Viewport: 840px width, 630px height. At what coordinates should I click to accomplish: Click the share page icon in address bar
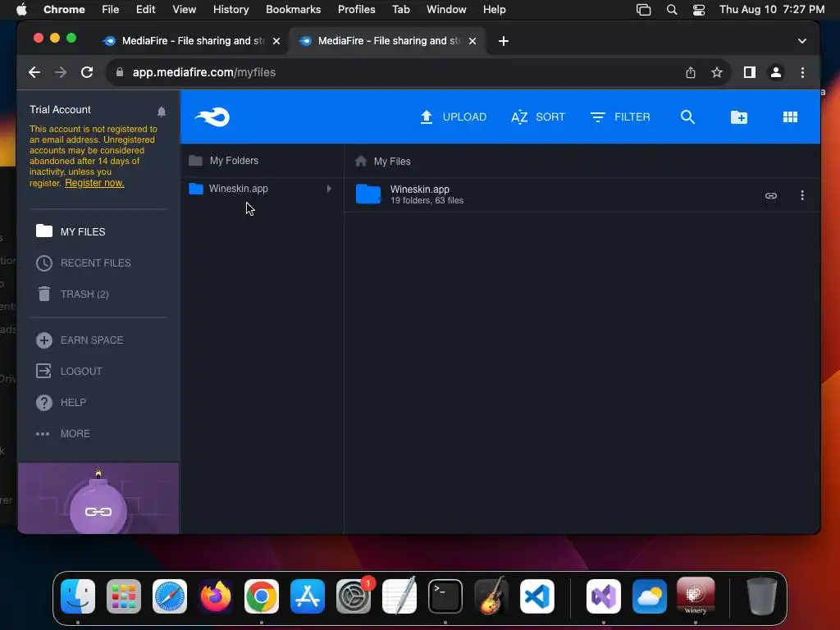coord(691,72)
